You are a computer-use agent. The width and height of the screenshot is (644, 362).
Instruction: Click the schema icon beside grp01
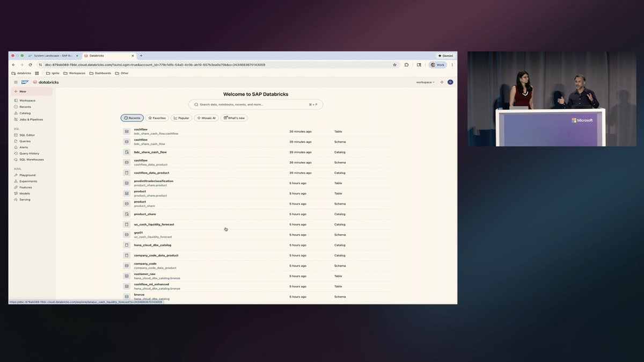[x=127, y=235]
